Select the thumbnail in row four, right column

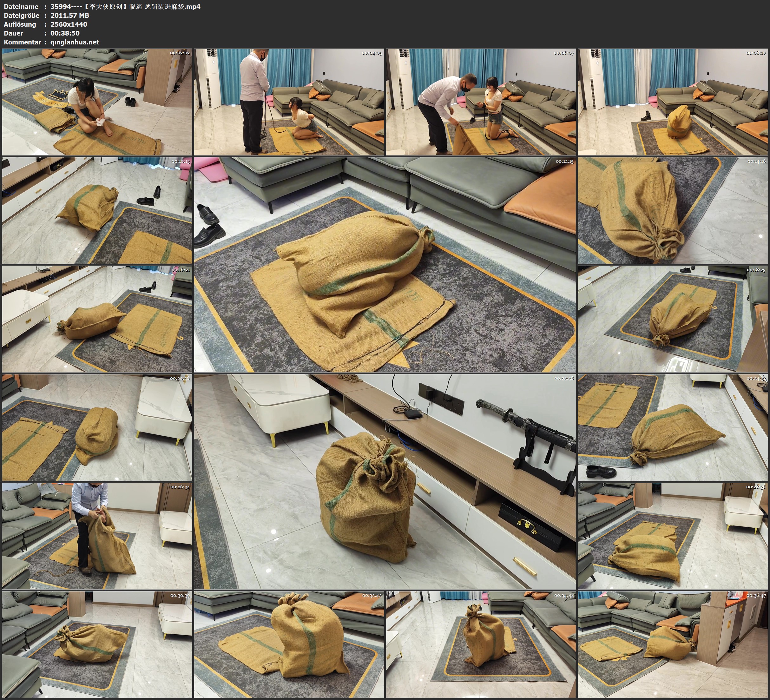tap(673, 427)
